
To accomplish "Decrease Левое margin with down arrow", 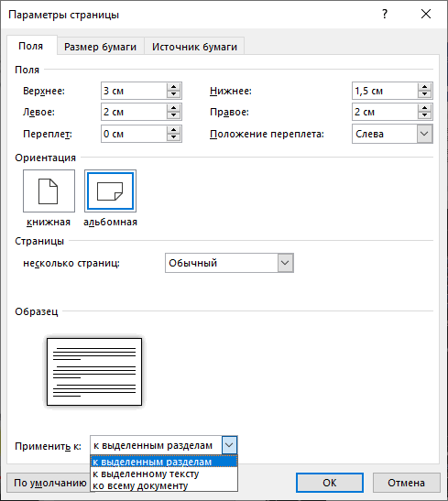I will 173,116.
